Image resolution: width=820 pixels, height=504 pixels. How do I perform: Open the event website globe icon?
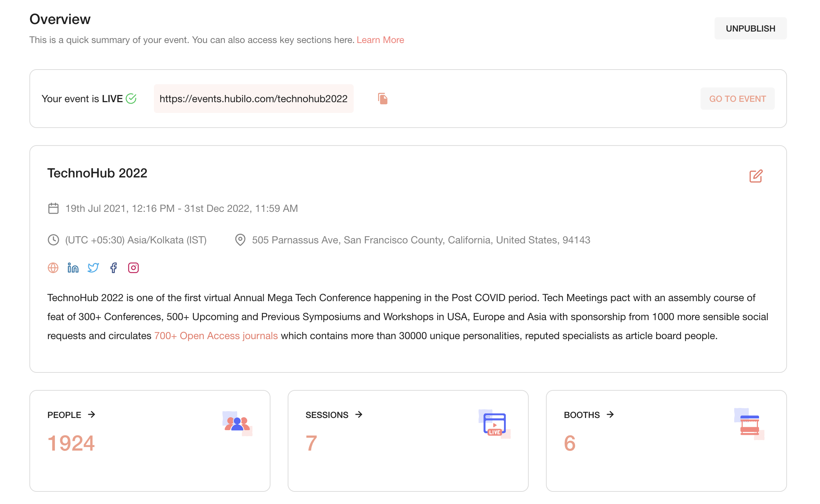coord(53,268)
